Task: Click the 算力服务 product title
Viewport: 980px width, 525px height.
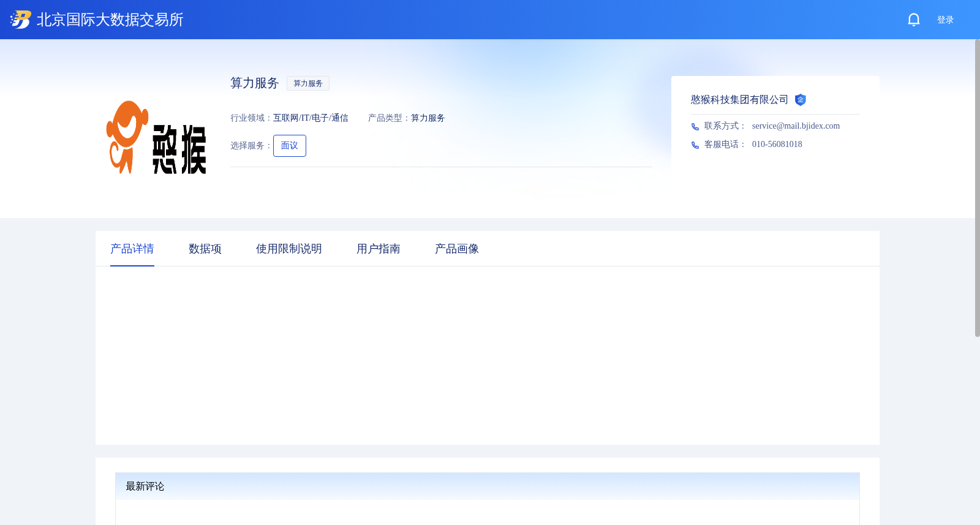Action: coord(255,83)
